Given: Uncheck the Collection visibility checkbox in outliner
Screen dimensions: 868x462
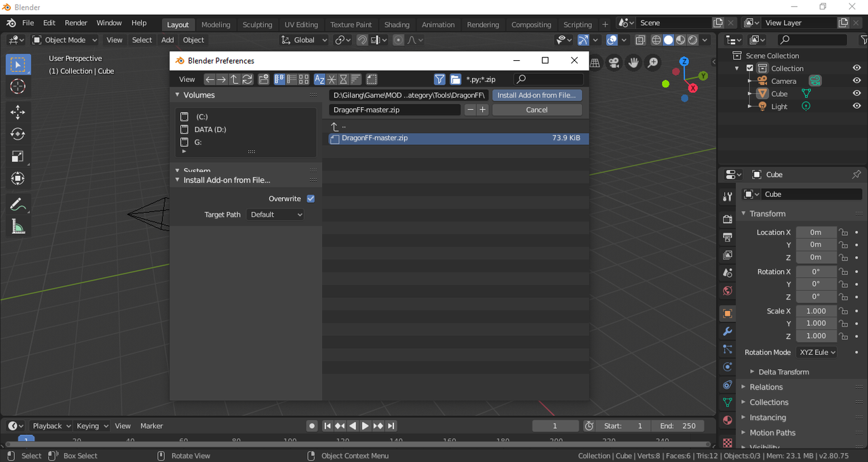Looking at the screenshot, I should pyautogui.click(x=749, y=68).
